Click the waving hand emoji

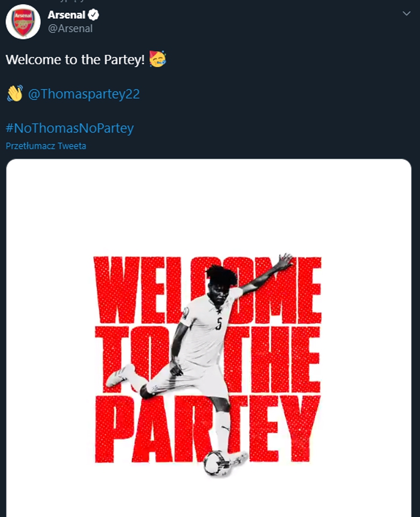tap(15, 94)
